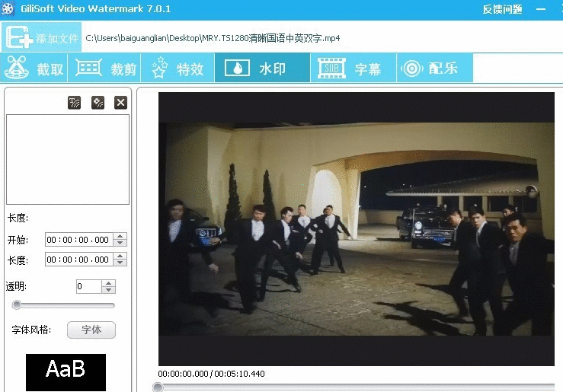The image size is (563, 392).
Task: Click the AaB font preview box
Action: coord(66,372)
